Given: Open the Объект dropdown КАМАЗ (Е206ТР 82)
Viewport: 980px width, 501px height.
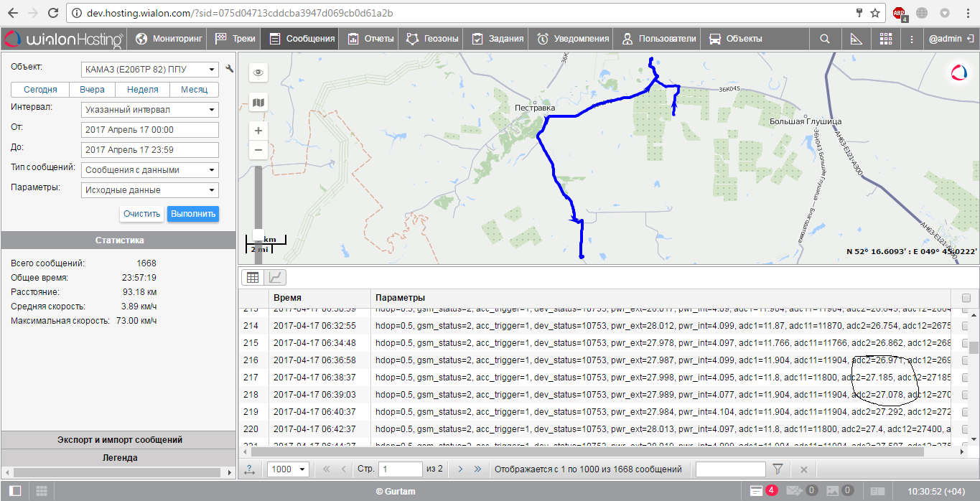Looking at the screenshot, I should point(150,70).
